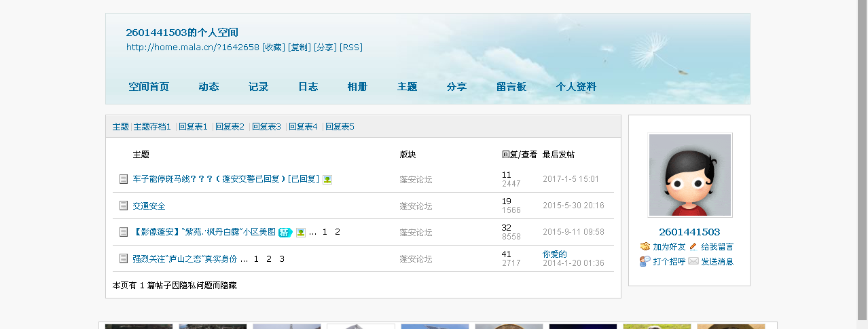Open page 3 of 强烈关注 thread
Image resolution: width=868 pixels, height=329 pixels.
click(x=282, y=258)
